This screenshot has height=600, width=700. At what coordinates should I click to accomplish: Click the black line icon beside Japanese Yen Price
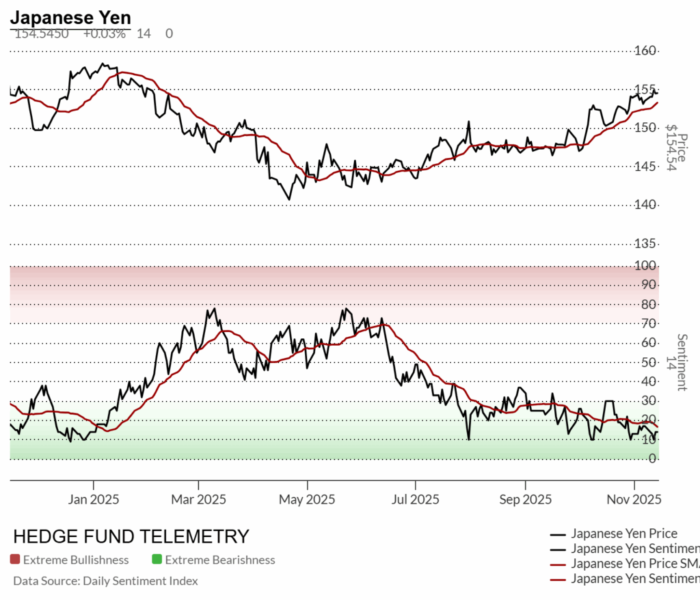pyautogui.click(x=558, y=534)
